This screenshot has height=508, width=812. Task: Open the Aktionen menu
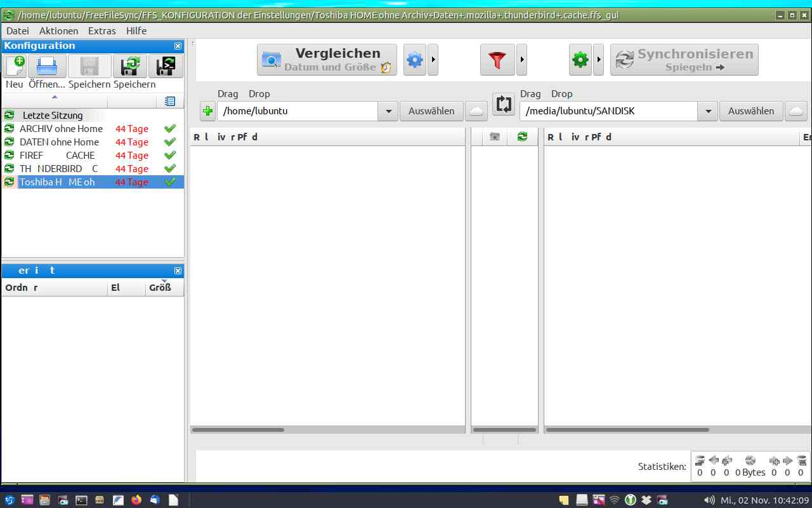tap(58, 30)
